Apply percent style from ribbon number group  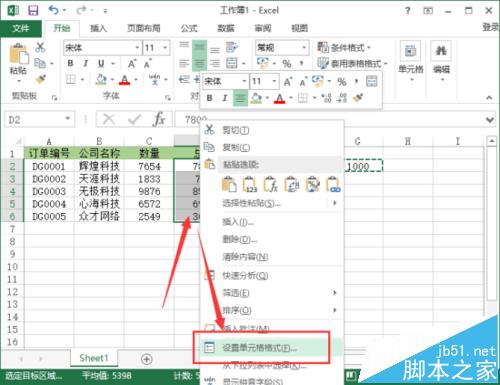(287, 63)
